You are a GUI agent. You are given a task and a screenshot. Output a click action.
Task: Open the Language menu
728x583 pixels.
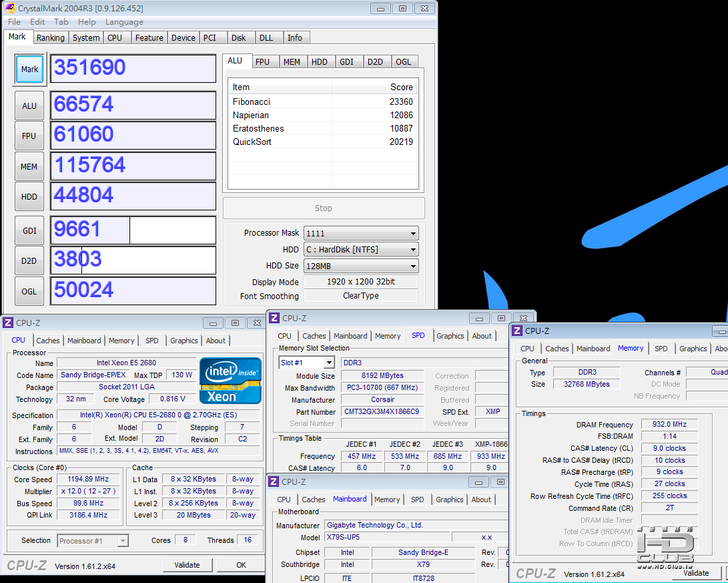pos(124,22)
